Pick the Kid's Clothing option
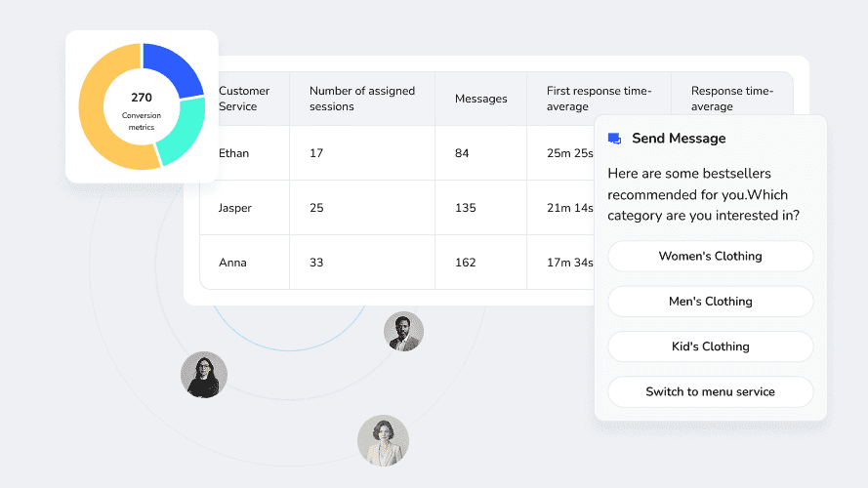The height and width of the screenshot is (488, 868). click(710, 346)
